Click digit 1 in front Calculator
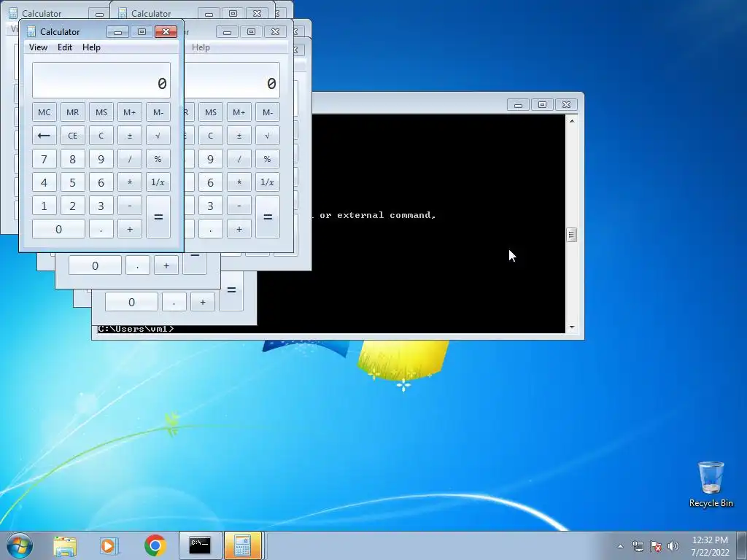 pyautogui.click(x=44, y=206)
